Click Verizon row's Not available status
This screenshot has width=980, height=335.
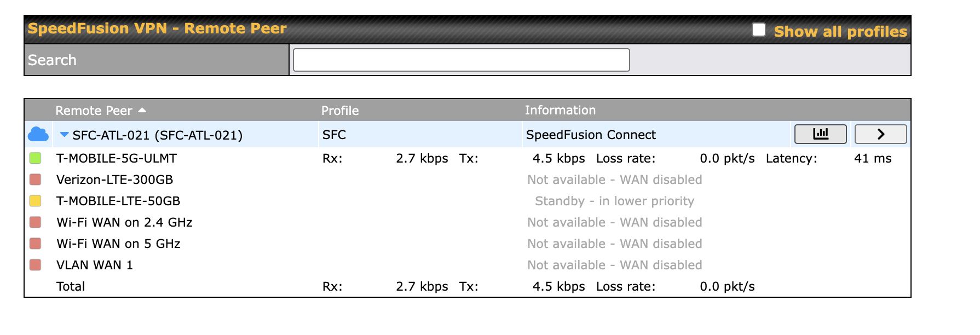[x=614, y=180]
